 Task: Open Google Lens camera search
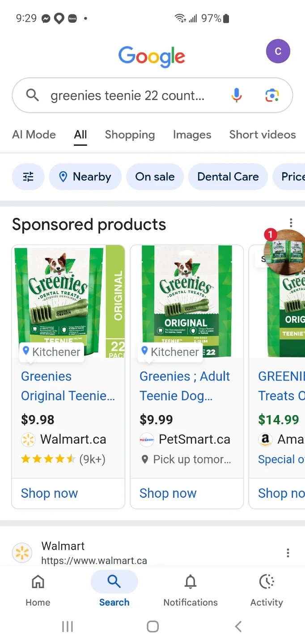coord(272,95)
